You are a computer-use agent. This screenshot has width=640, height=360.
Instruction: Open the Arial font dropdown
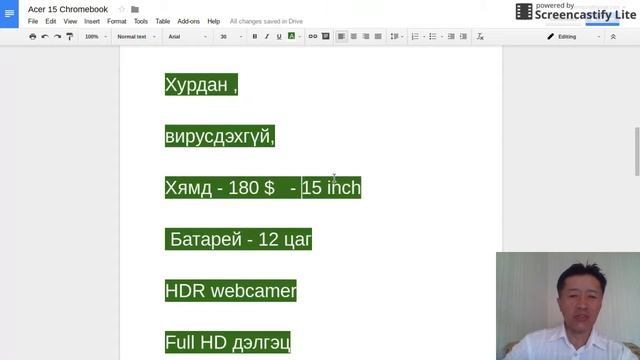[188, 37]
